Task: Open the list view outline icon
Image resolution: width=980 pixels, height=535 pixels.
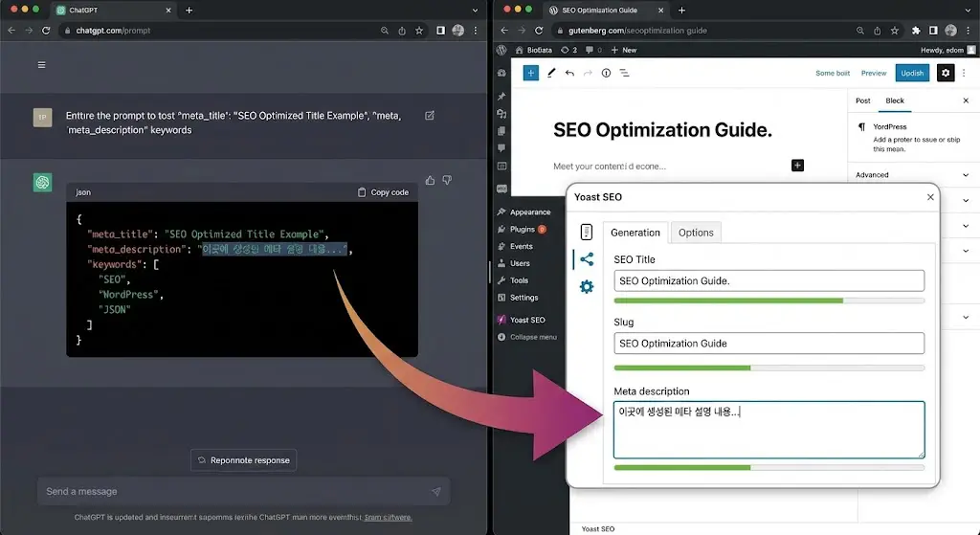Action: [624, 73]
